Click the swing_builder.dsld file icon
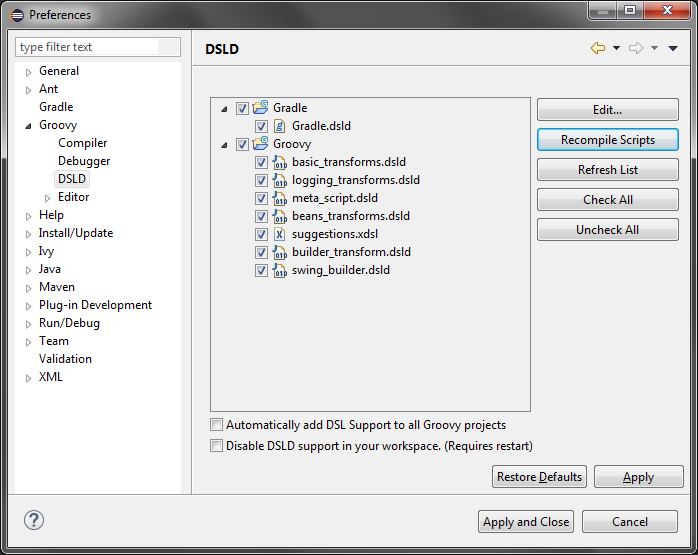This screenshot has width=698, height=555. tap(279, 270)
